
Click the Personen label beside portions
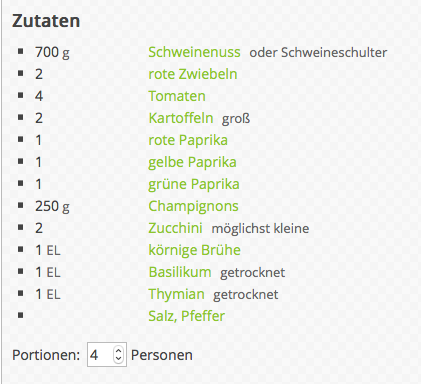162,355
